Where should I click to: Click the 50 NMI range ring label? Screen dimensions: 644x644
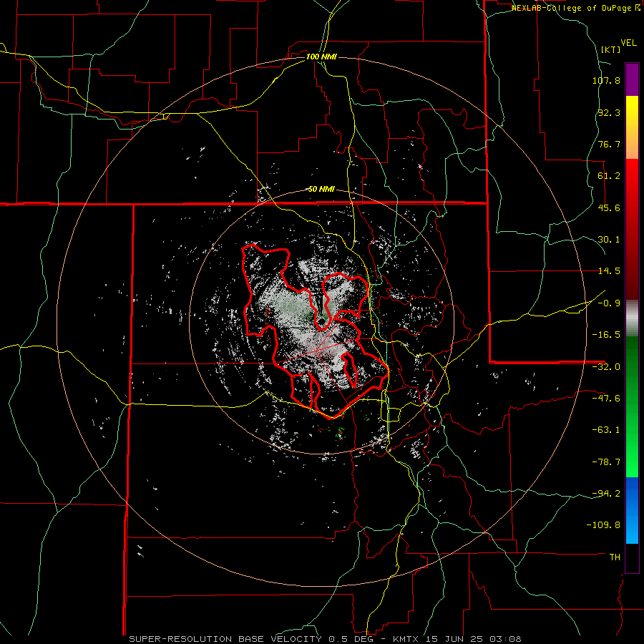pyautogui.click(x=321, y=190)
